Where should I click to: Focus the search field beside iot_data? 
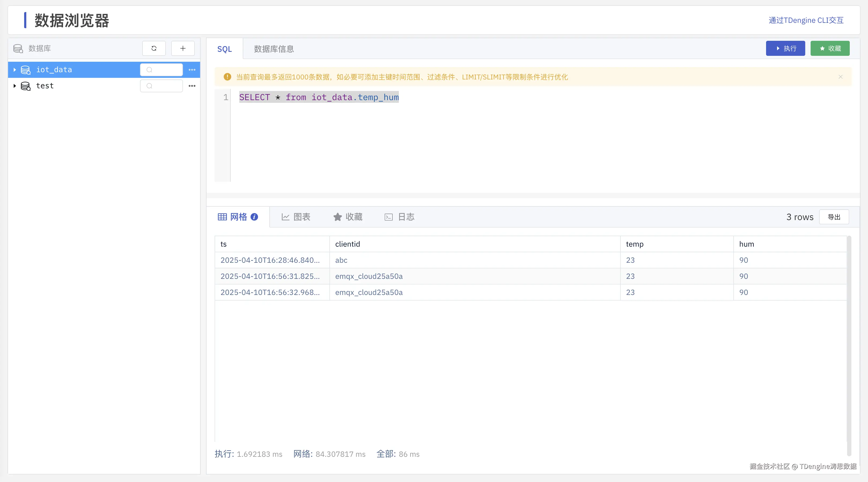click(162, 70)
